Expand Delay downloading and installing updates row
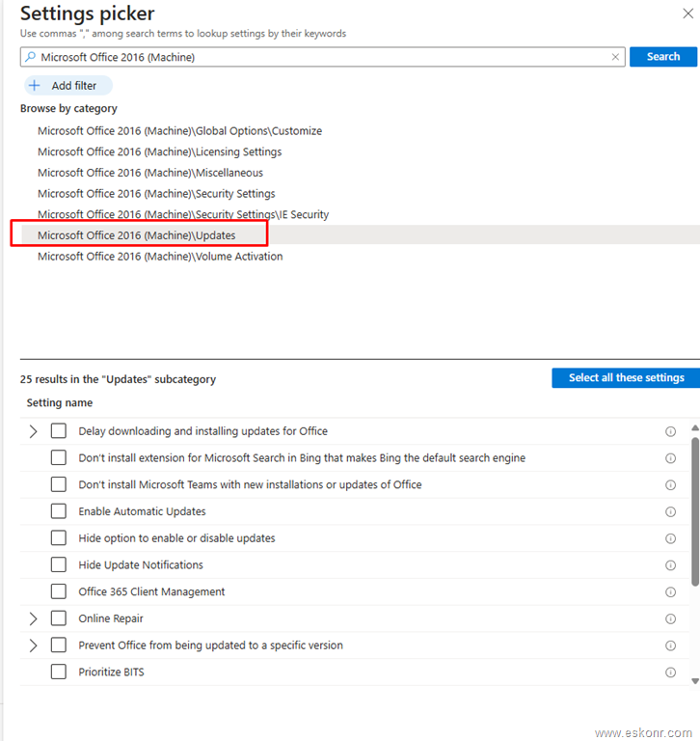 [34, 431]
